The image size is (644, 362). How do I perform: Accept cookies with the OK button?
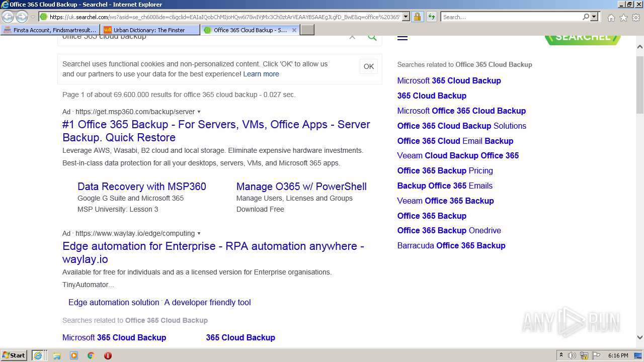(x=369, y=66)
